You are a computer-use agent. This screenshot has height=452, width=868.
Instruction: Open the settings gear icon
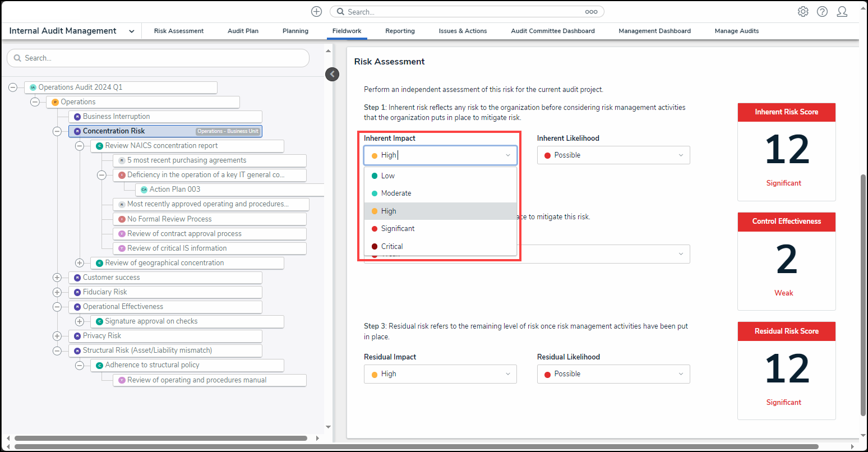(x=803, y=12)
